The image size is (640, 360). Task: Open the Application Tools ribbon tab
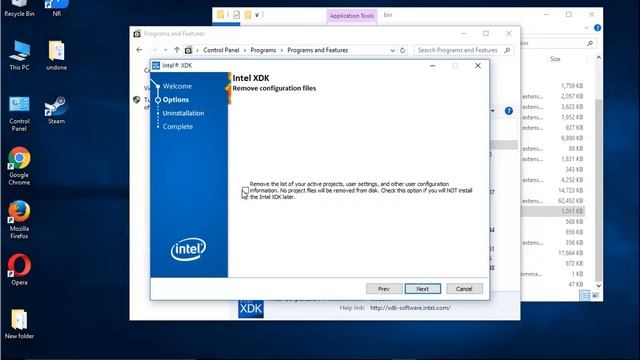point(351,16)
